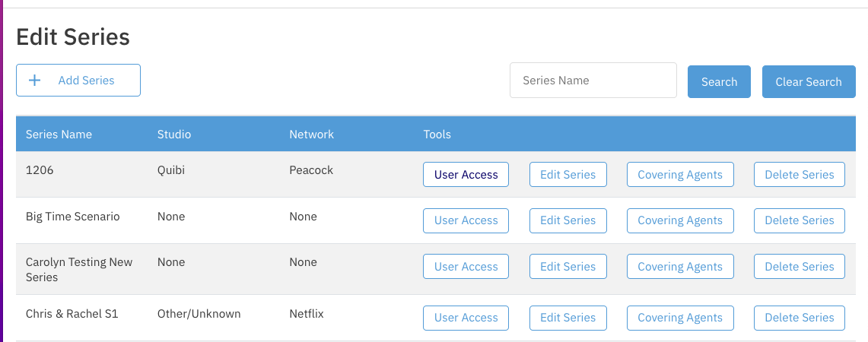868x342 pixels.
Task: Open User Access for Carolyn Testing New Series
Action: 466,267
